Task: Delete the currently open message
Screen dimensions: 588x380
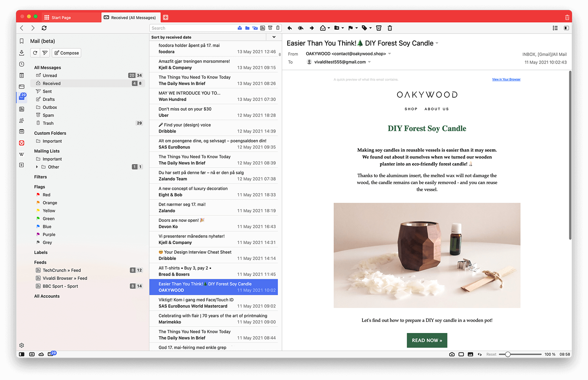Action: [x=390, y=28]
